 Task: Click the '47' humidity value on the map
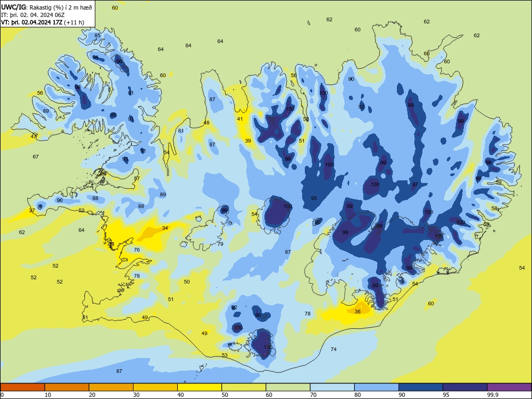[x=33, y=136]
